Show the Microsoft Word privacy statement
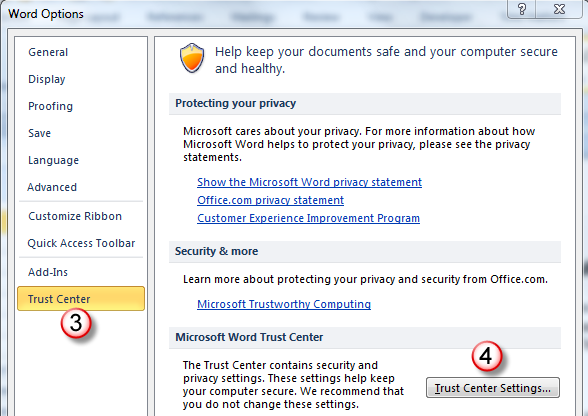588x416 pixels. [309, 182]
